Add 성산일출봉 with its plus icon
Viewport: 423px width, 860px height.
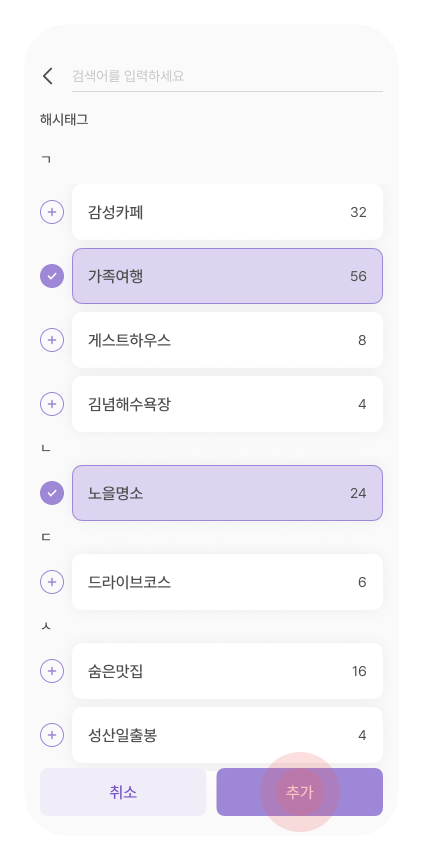coord(52,735)
